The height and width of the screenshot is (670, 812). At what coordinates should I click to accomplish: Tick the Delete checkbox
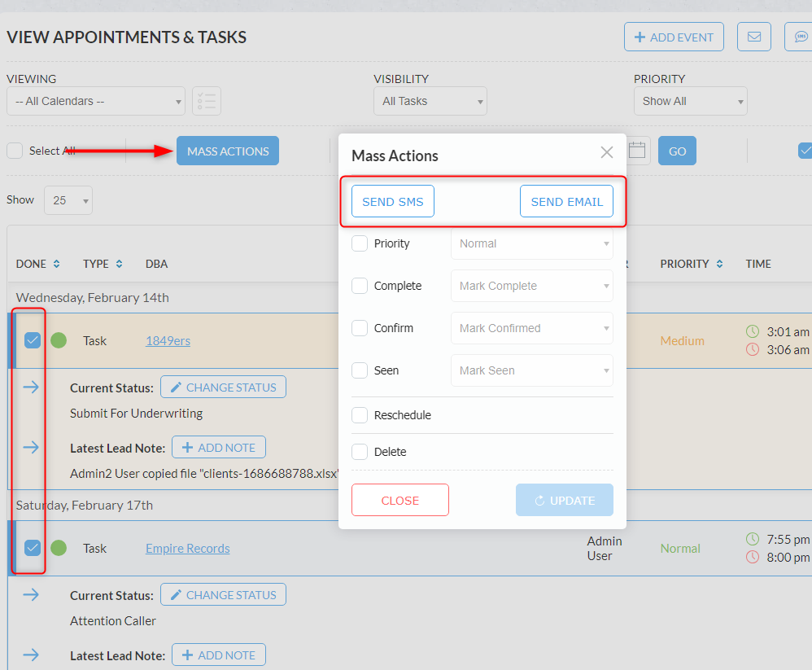click(x=360, y=452)
